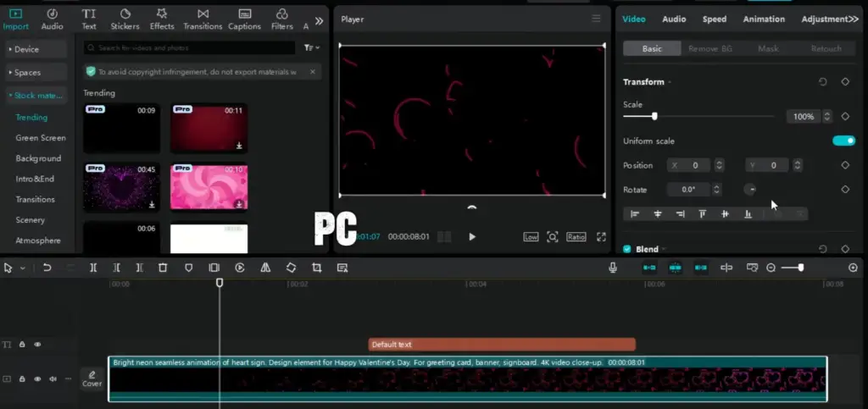This screenshot has height=409, width=868.
Task: Click the Cover button on the video track
Action: (92, 379)
